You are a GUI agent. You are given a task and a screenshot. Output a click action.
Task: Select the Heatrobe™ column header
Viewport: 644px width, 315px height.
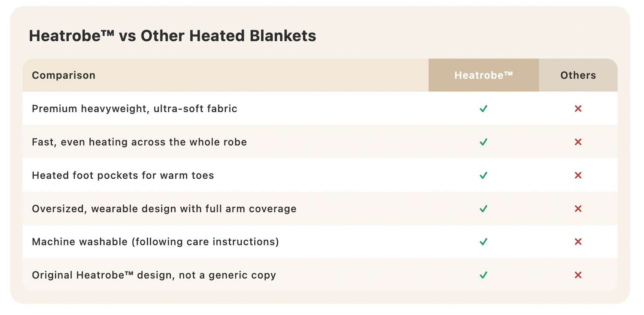coord(483,75)
